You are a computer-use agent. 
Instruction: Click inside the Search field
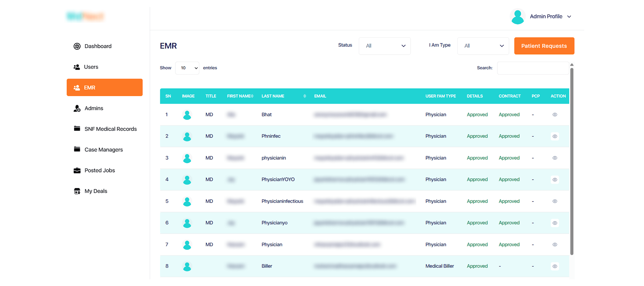click(533, 68)
